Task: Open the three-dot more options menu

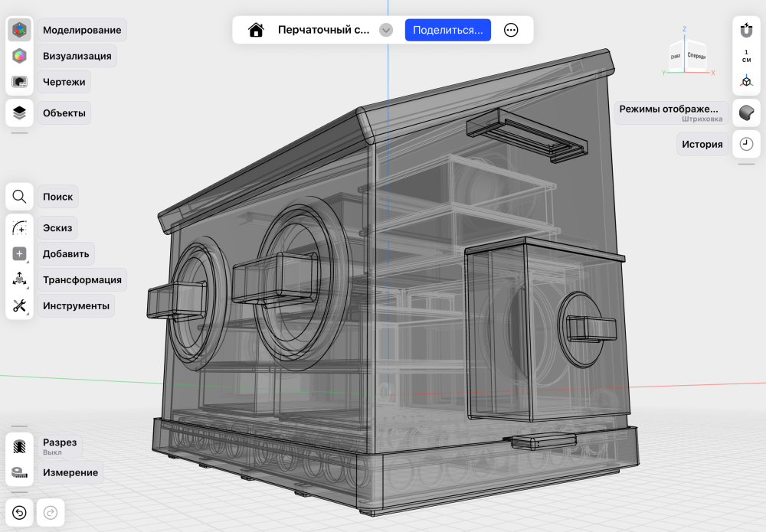Action: click(x=510, y=30)
